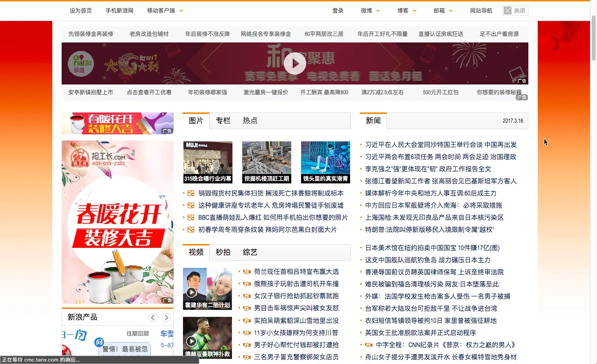Screen dimensions: 597x364
Task: Click previous arrow in 新浪产品 panel
Action: coord(153,318)
